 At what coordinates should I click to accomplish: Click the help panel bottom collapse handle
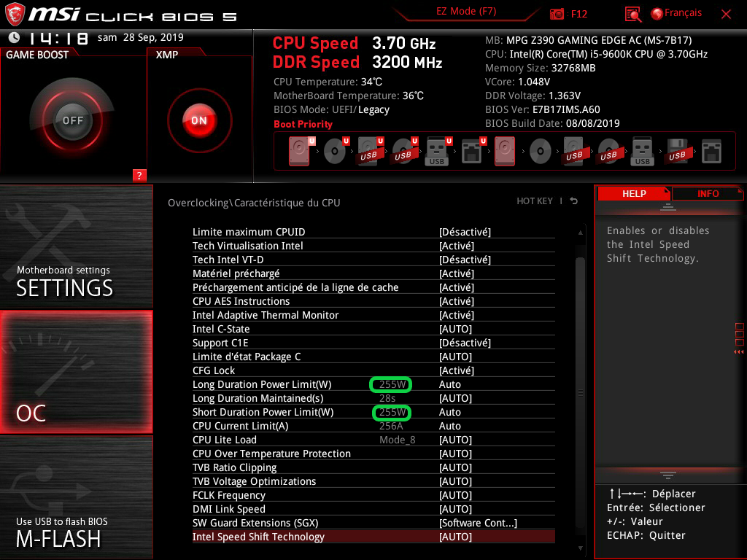click(668, 475)
